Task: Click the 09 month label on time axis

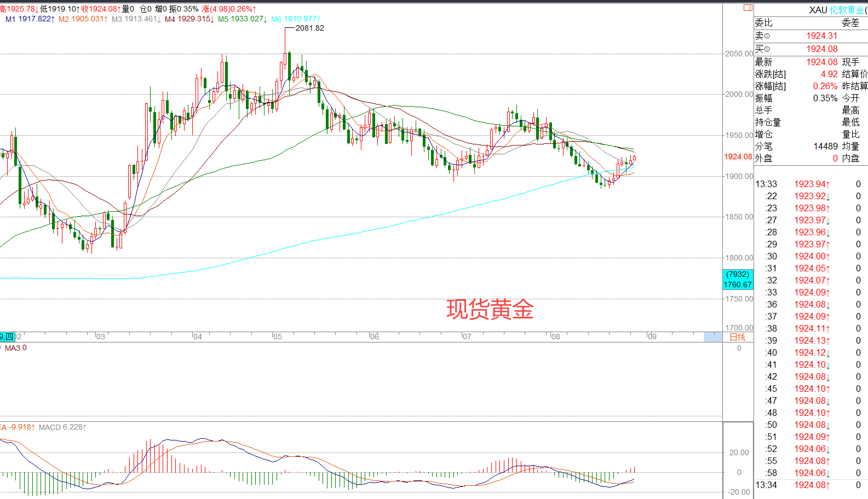Action: (x=652, y=336)
